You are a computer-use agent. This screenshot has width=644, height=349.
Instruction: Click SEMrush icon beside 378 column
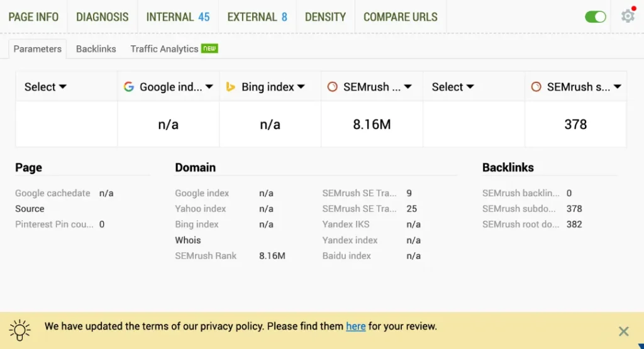coord(536,87)
